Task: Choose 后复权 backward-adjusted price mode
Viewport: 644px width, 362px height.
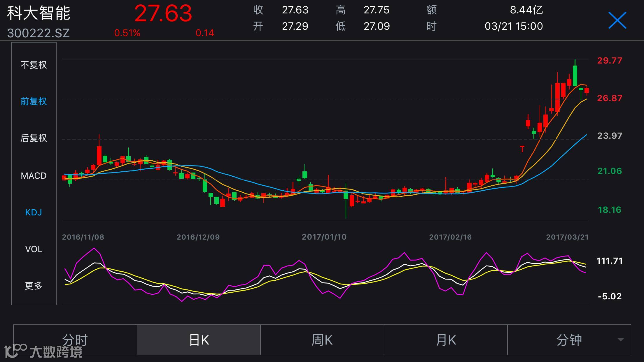Action: pos(34,138)
